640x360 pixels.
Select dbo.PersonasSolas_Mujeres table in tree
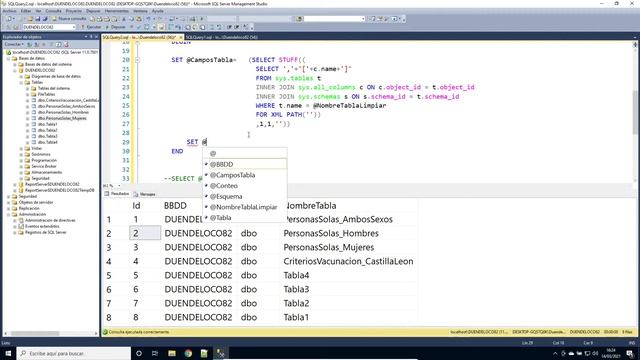tap(62, 118)
